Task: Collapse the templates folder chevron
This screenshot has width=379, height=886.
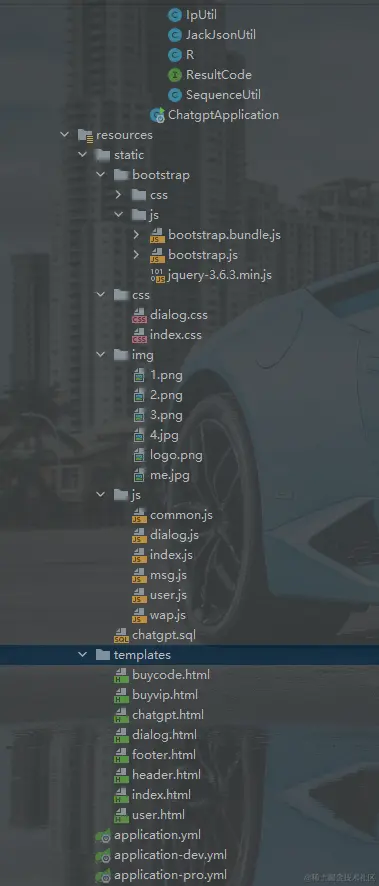Action: click(x=82, y=655)
